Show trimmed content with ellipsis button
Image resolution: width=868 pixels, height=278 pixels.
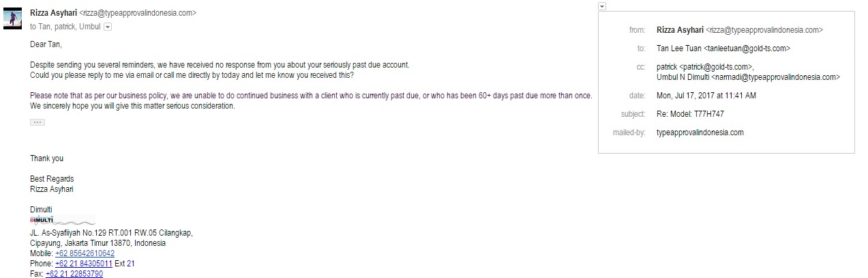pos(38,122)
